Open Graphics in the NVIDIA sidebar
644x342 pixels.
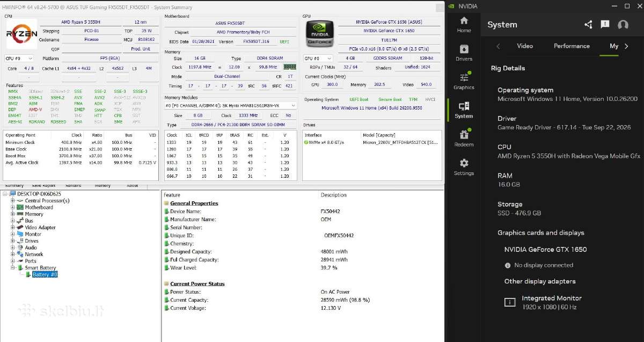(464, 81)
